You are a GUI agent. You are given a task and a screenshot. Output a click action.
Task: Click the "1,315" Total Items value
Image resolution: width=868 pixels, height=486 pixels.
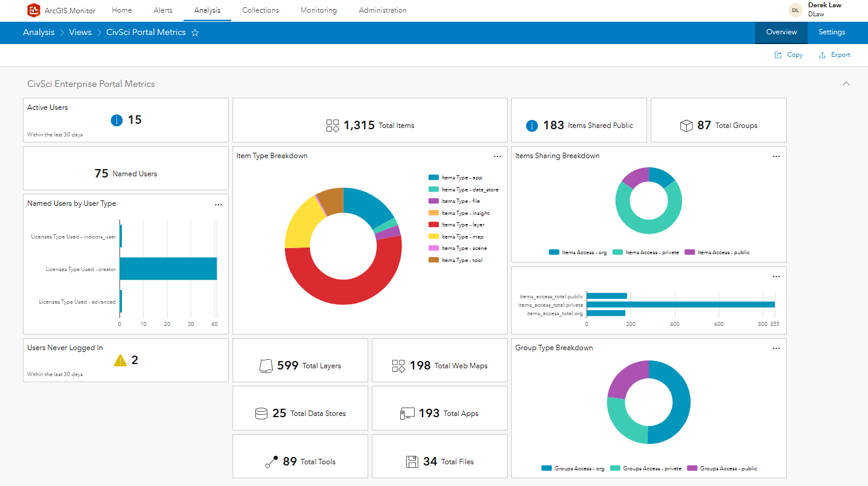point(359,126)
